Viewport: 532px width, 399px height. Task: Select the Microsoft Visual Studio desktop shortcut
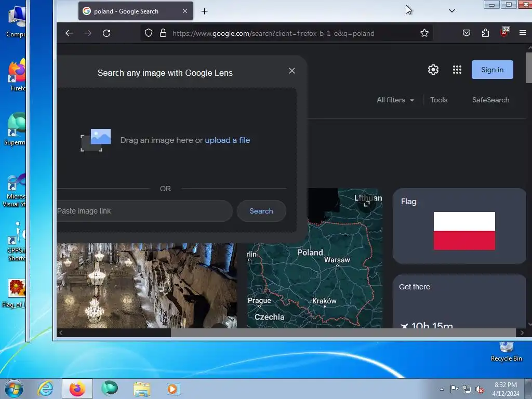click(14, 190)
